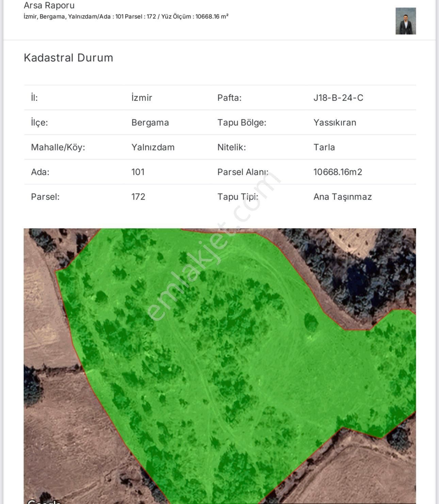Click the header subtitle with parcel address

[x=126, y=16]
